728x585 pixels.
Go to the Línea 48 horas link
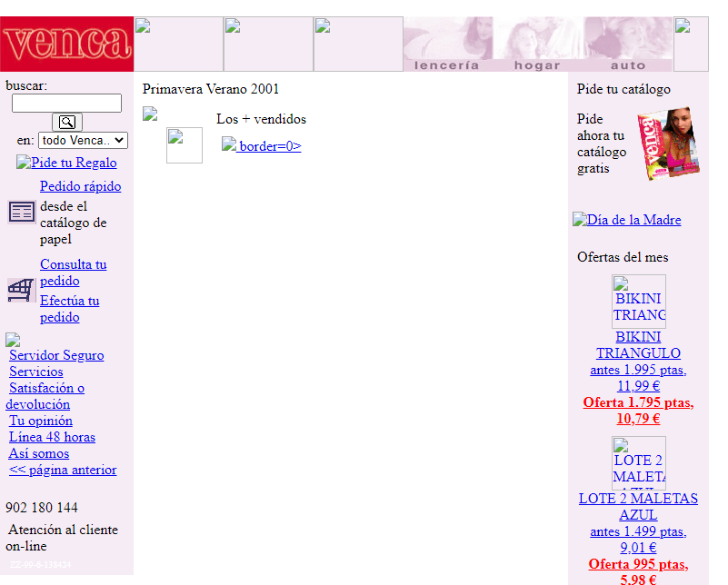(52, 437)
